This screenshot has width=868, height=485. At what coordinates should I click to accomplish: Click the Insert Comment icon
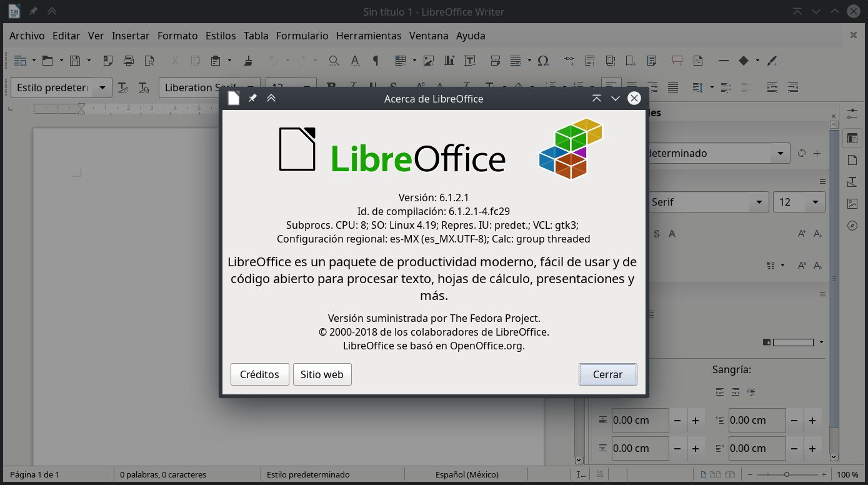(677, 61)
